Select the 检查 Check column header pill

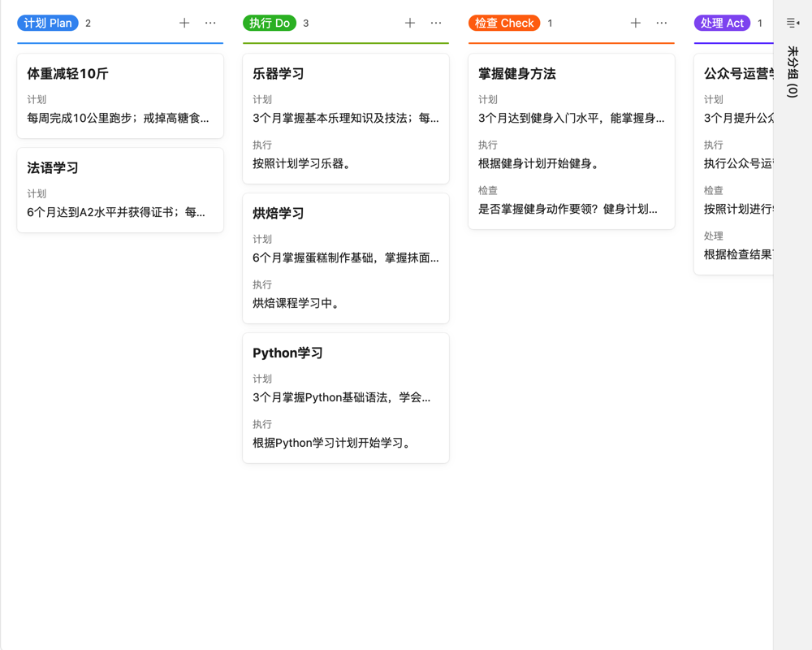(504, 23)
